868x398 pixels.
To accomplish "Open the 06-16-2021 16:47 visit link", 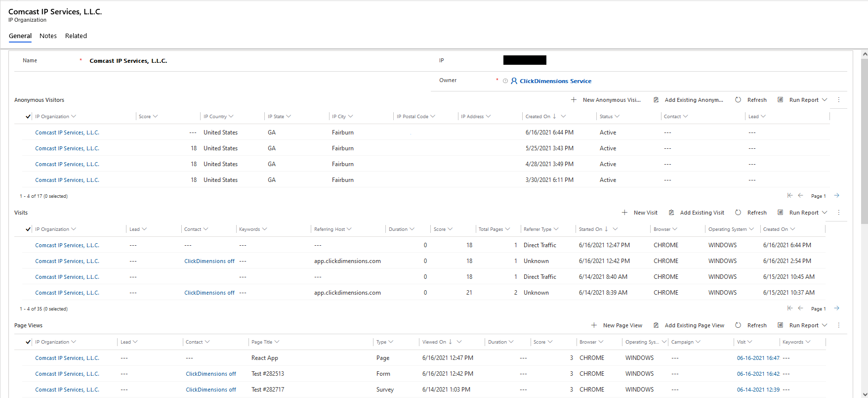I will point(758,358).
